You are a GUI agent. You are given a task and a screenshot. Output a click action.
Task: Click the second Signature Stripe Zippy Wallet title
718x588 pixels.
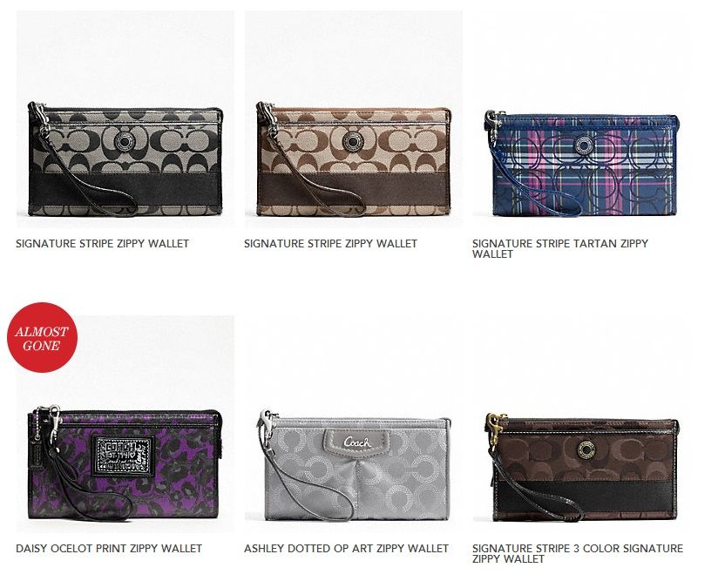[330, 244]
